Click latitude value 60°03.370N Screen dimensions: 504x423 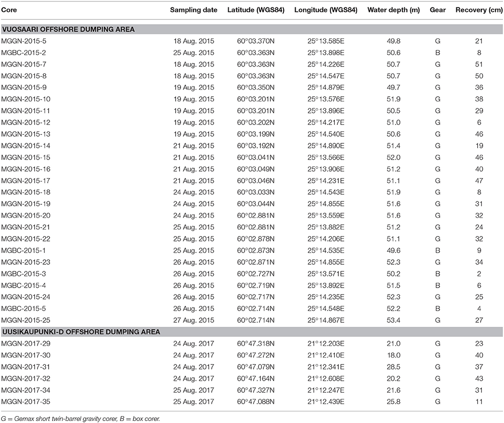click(256, 41)
